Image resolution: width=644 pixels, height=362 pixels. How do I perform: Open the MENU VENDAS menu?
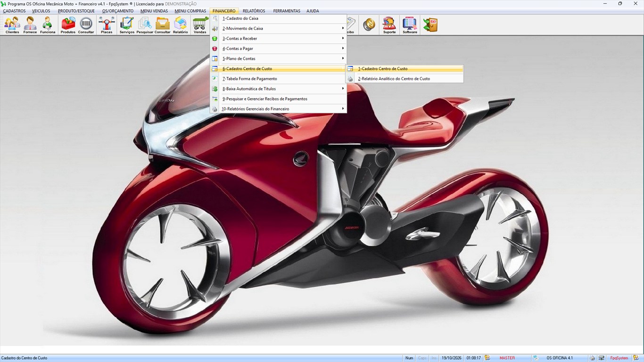tap(154, 11)
